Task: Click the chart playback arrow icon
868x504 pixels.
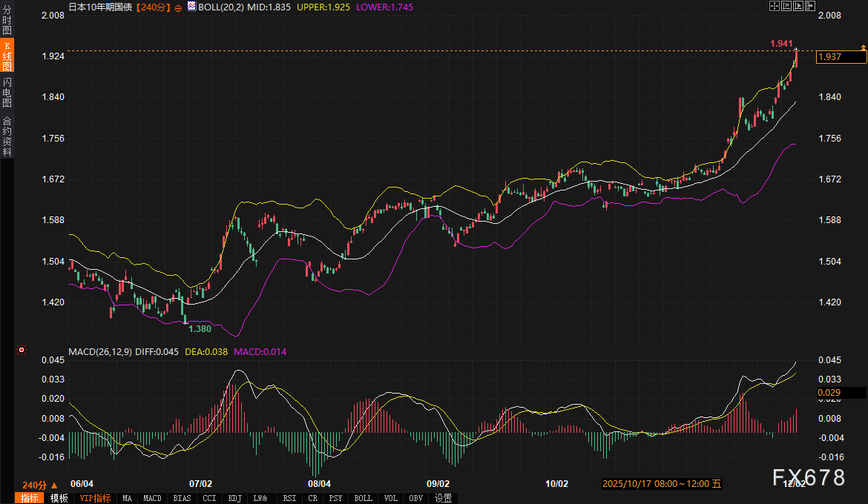Action: point(798,6)
